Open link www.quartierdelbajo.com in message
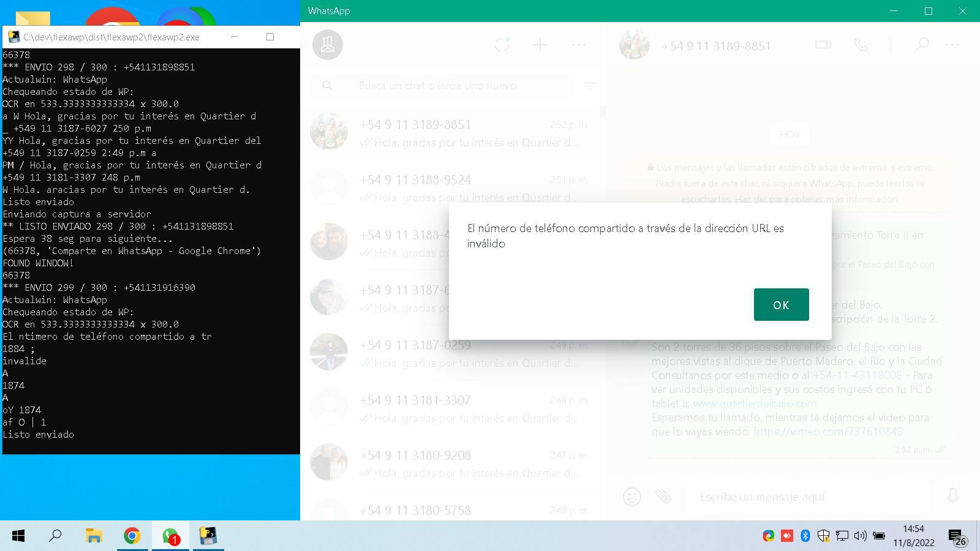This screenshot has width=980, height=551. (x=755, y=403)
